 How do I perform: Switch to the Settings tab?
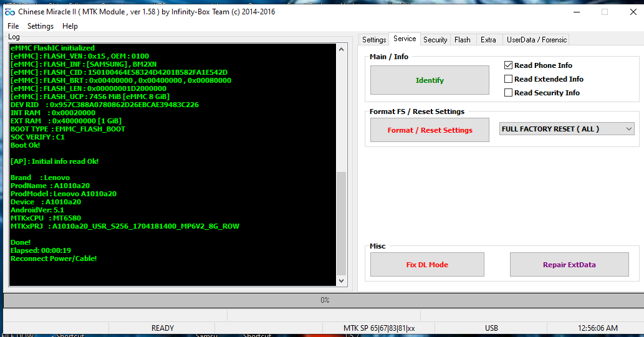(x=374, y=39)
